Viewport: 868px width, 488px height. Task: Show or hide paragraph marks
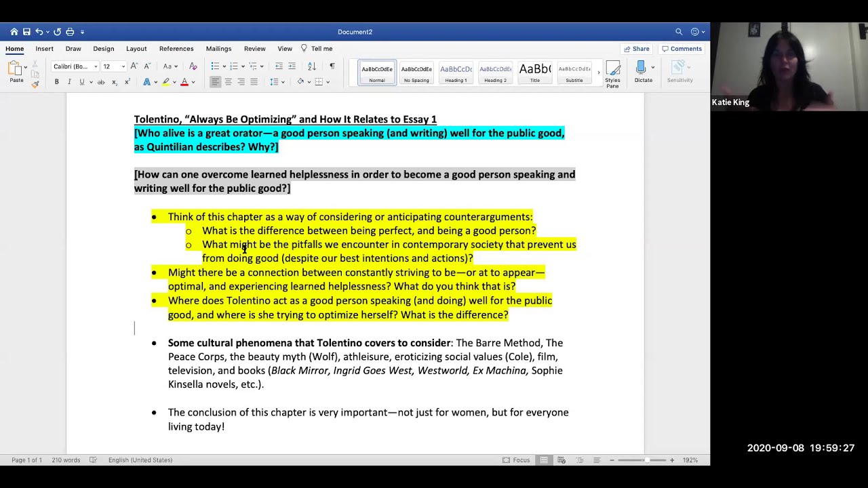pyautogui.click(x=332, y=66)
